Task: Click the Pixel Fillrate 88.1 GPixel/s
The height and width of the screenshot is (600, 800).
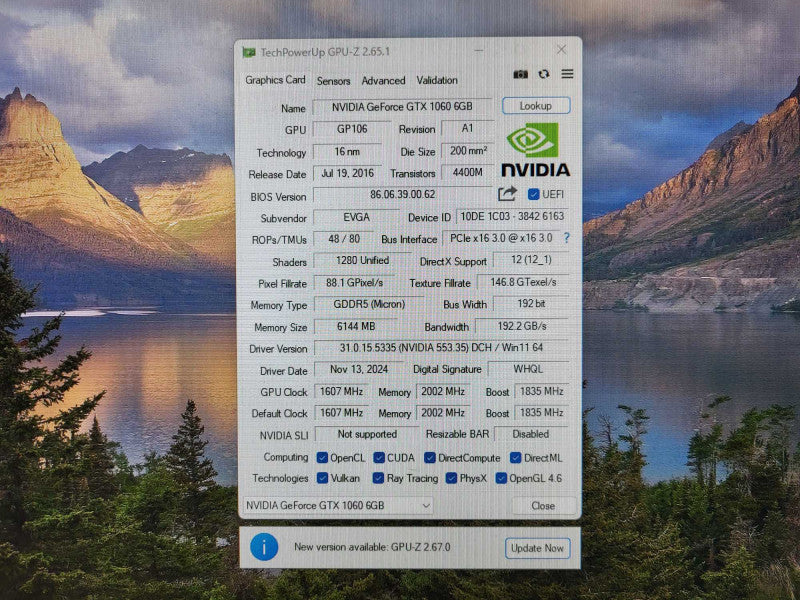Action: click(x=354, y=283)
